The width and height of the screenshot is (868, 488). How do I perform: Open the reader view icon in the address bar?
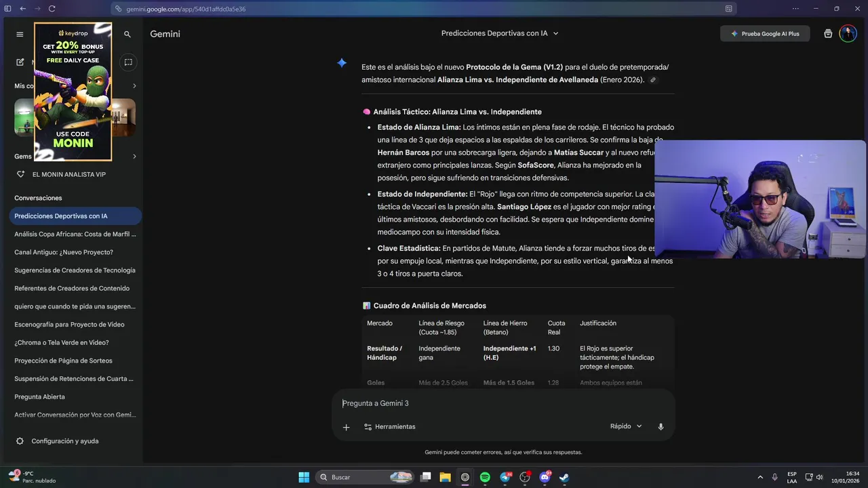click(728, 9)
